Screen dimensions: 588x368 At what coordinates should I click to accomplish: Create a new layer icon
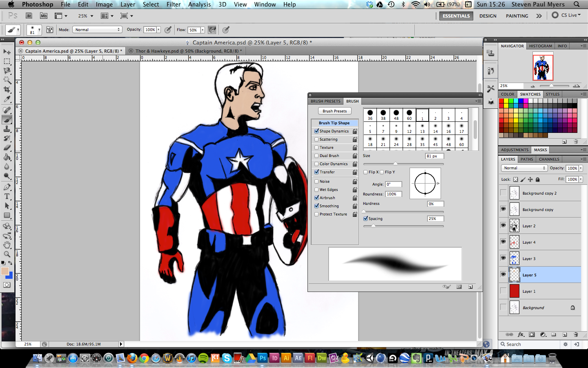(x=565, y=334)
